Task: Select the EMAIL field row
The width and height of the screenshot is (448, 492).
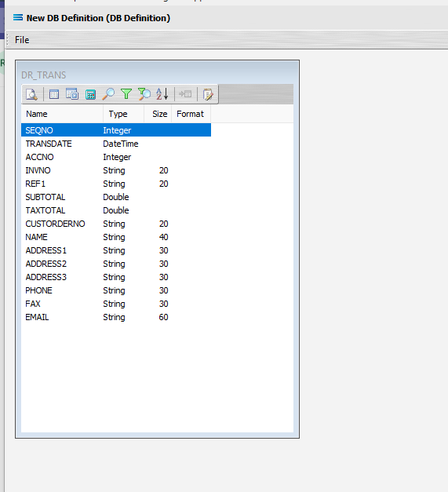Action: click(116, 317)
